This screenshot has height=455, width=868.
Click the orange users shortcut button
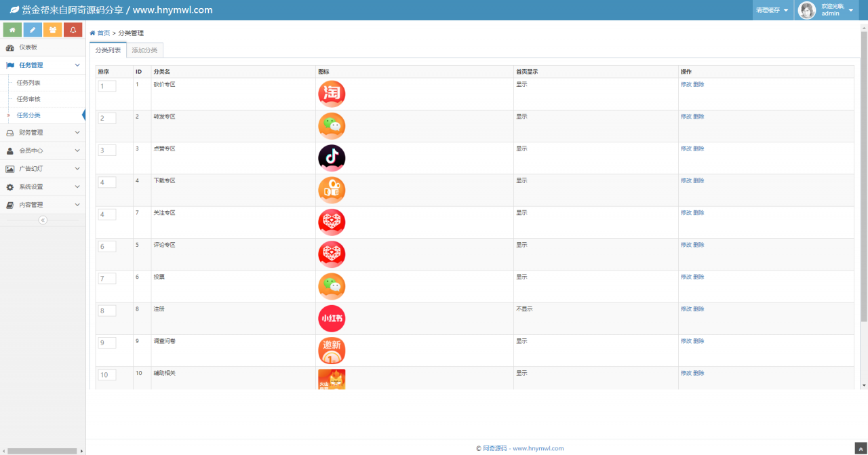53,30
